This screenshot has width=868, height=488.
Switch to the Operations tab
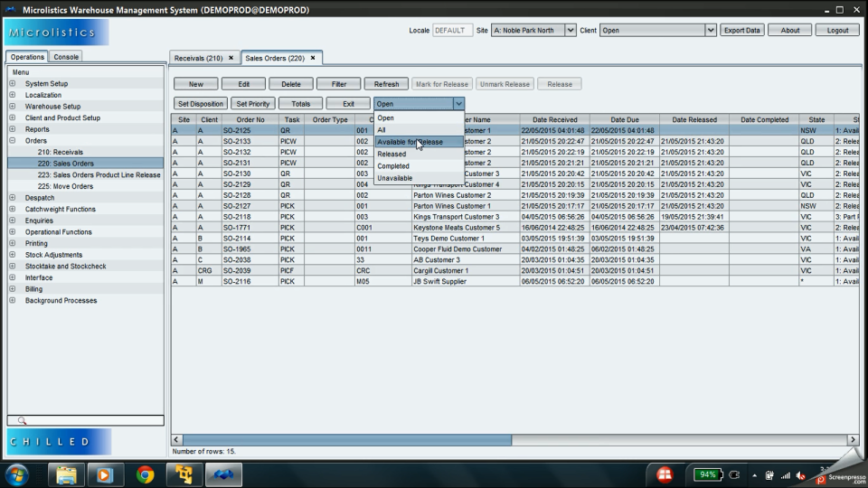click(x=27, y=57)
